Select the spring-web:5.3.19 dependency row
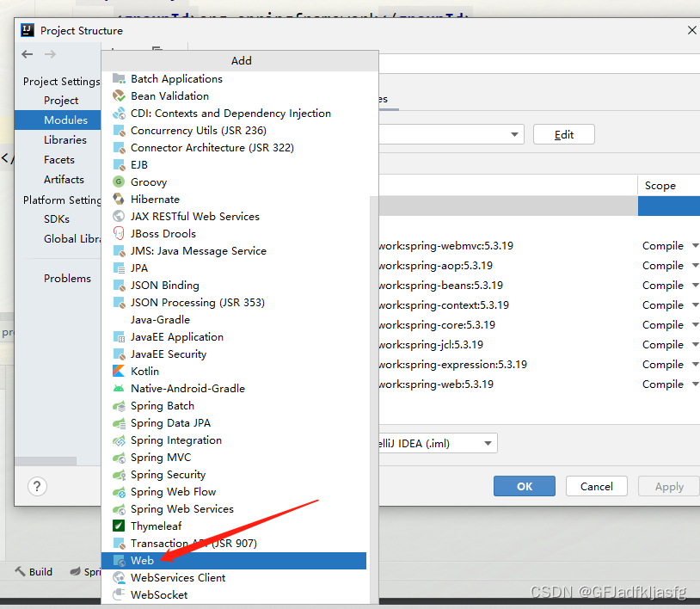This screenshot has height=609, width=700. point(539,384)
